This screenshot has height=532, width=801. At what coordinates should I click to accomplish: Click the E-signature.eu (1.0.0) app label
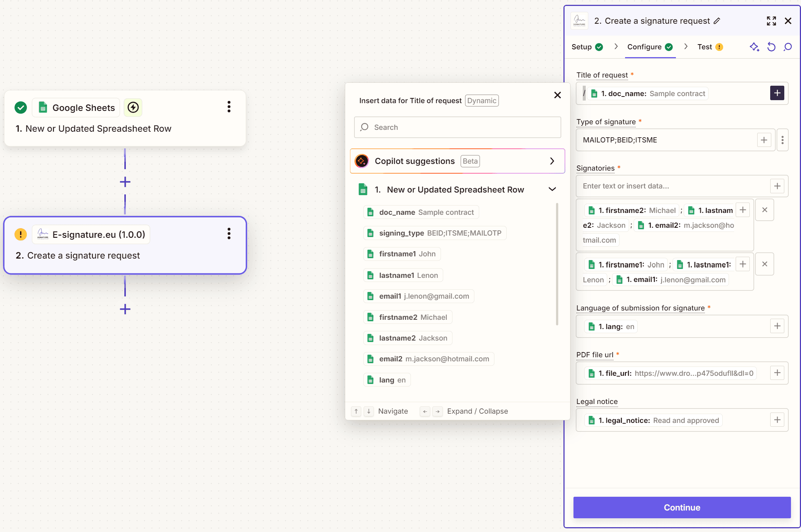click(x=91, y=234)
